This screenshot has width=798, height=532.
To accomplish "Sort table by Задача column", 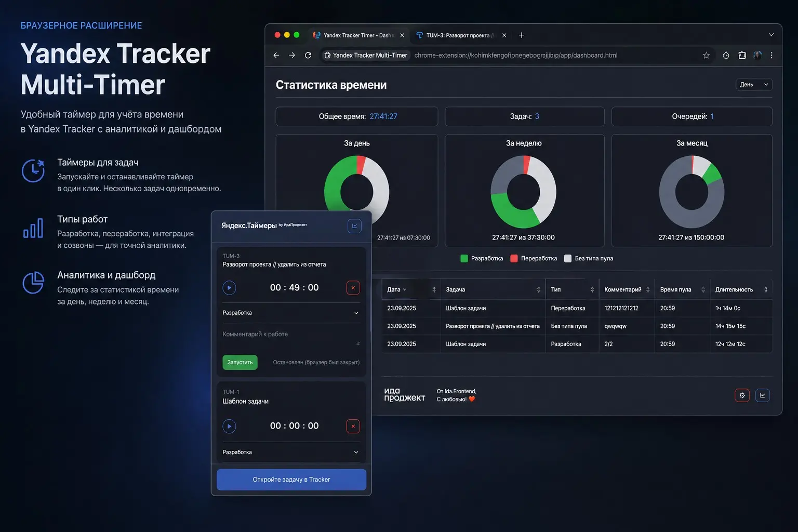I will click(x=539, y=289).
